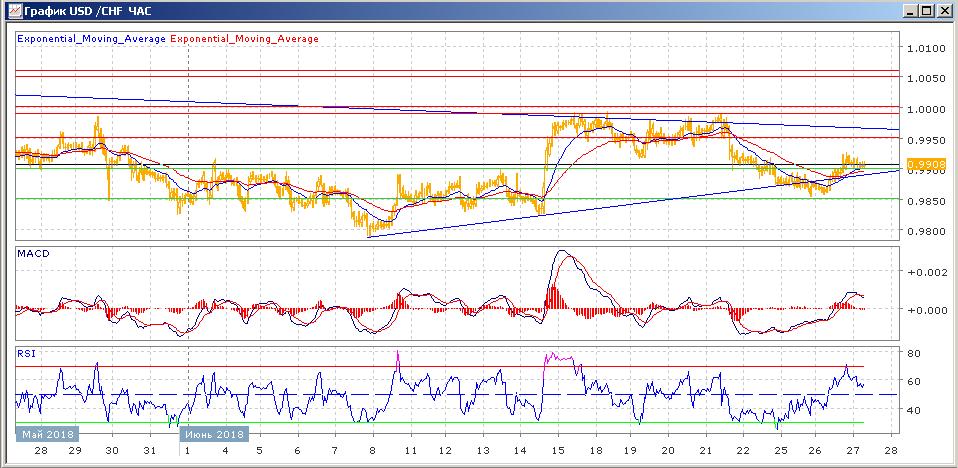Click the Июнь 2018 month label
This screenshot has height=468, width=958.
(214, 434)
